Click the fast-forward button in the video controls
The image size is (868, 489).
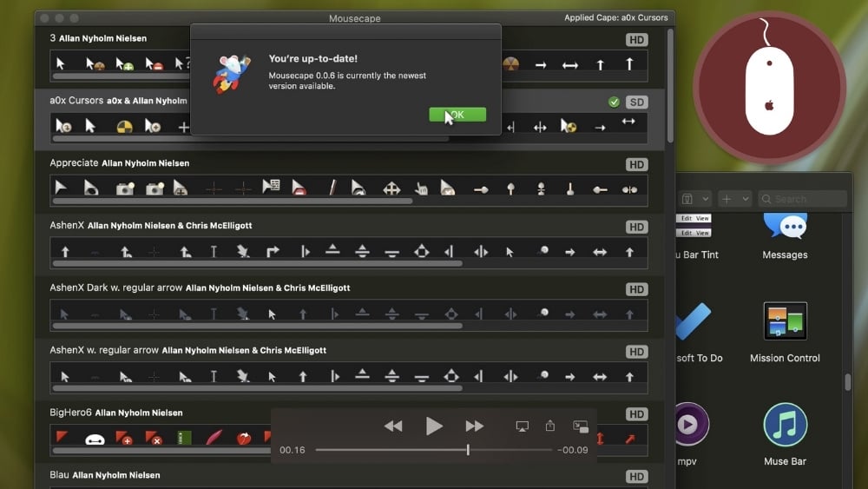474,426
